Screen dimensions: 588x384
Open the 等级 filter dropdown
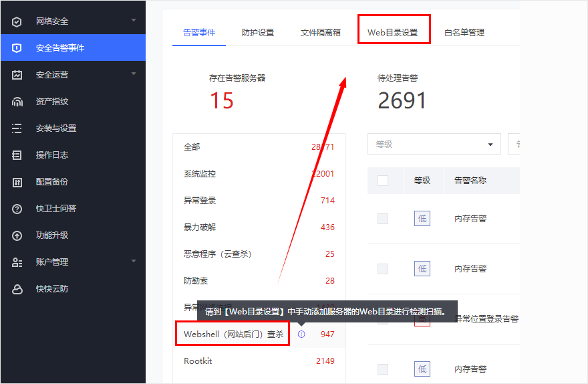(434, 144)
